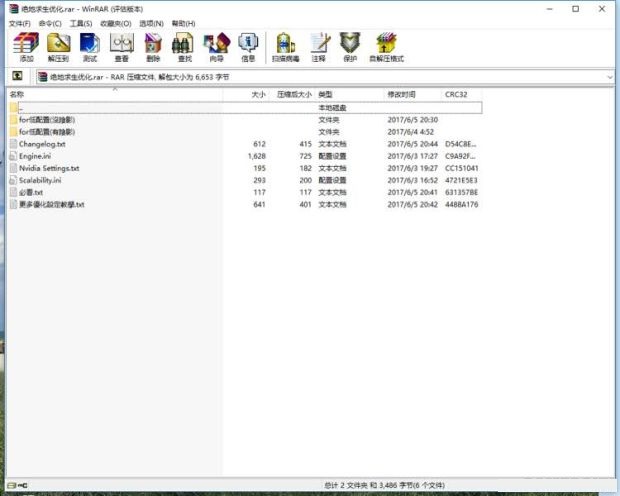Click the Comment (注释) icon
The image size is (620, 496).
pos(319,47)
